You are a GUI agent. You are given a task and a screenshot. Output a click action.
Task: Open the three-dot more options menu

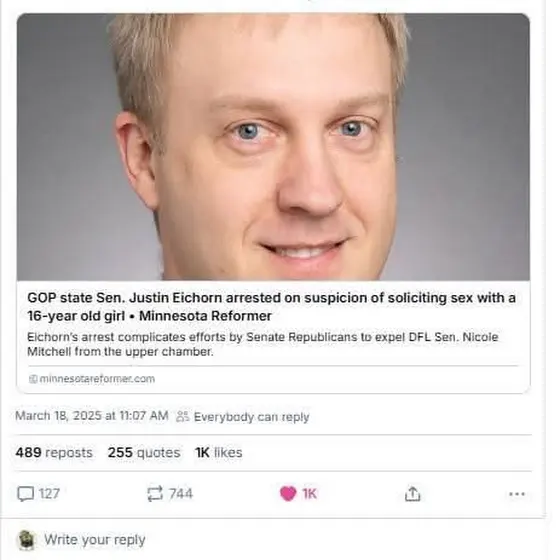(x=517, y=494)
